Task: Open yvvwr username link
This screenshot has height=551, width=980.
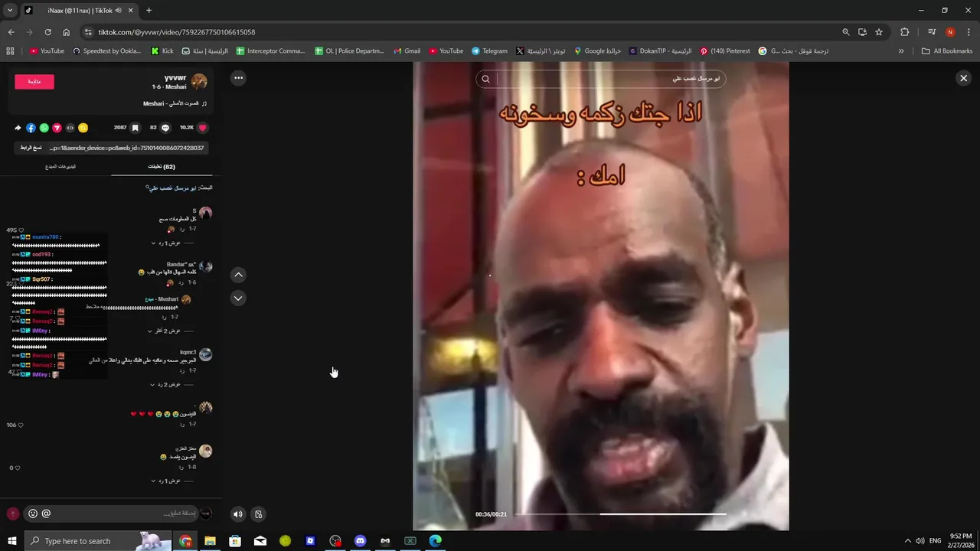Action: coord(175,78)
